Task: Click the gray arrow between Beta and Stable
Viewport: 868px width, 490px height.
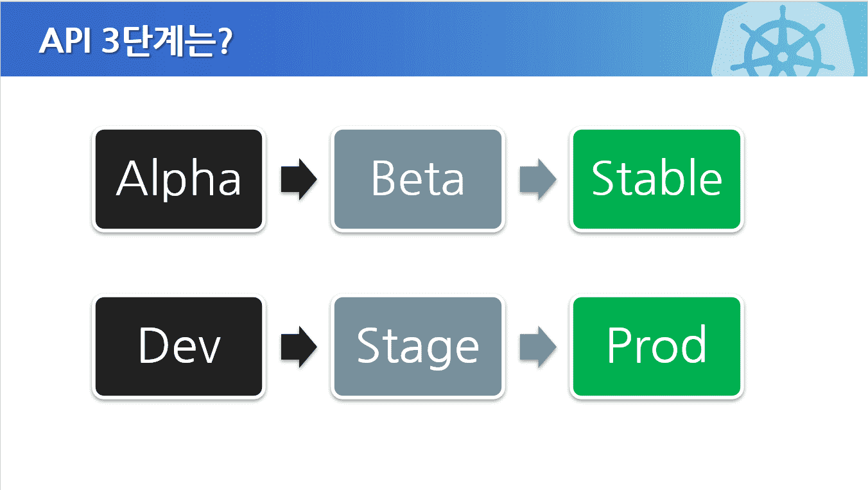Action: (537, 179)
